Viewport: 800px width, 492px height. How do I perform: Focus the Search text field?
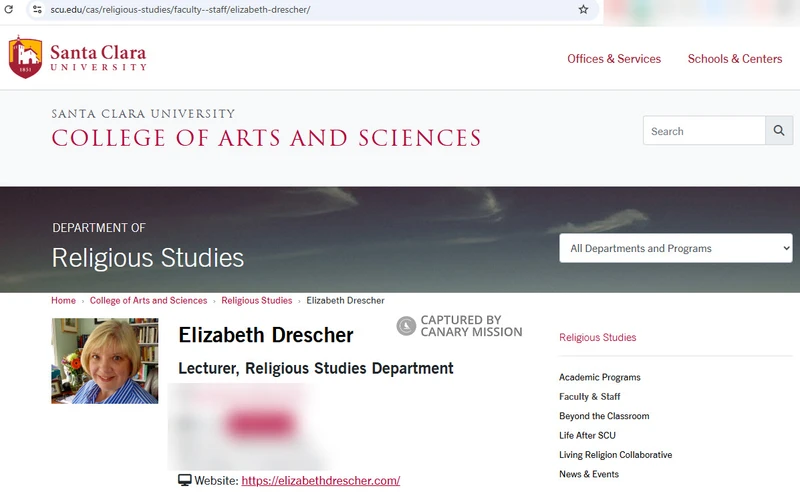click(704, 130)
